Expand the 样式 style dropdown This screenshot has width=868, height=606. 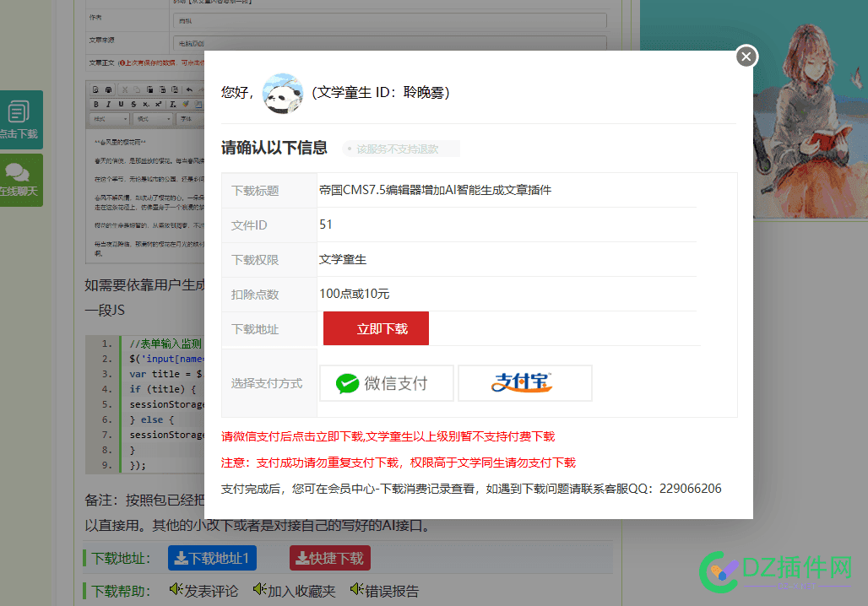110,119
